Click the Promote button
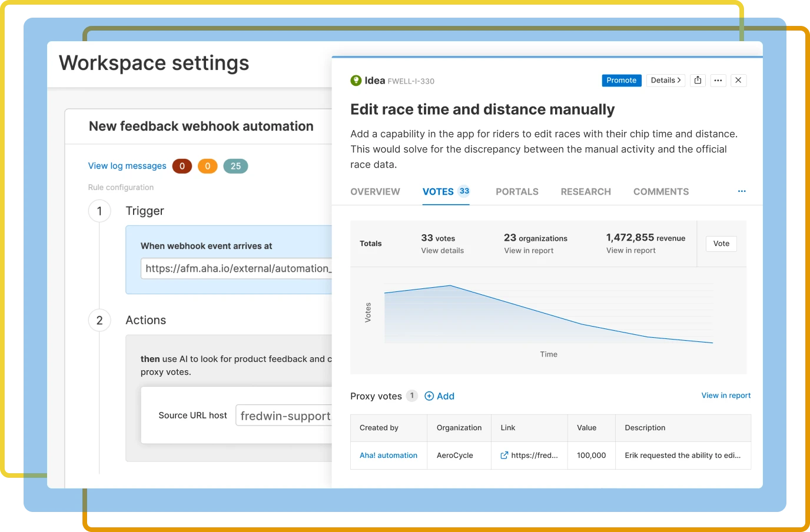This screenshot has height=532, width=810. coord(622,80)
